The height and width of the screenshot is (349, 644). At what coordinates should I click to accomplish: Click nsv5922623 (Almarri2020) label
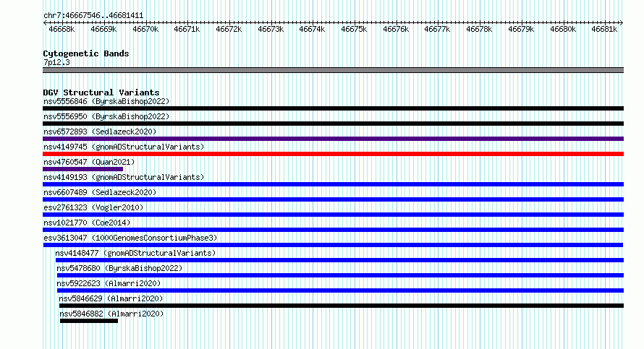(x=109, y=283)
